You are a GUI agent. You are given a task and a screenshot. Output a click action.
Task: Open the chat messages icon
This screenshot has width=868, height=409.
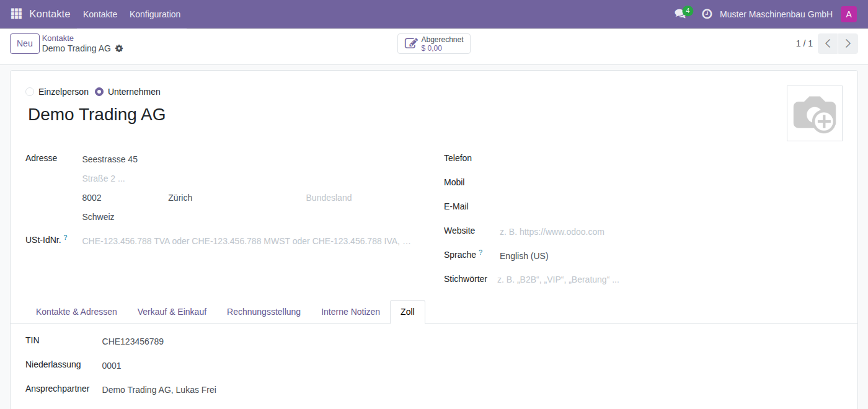(x=680, y=14)
